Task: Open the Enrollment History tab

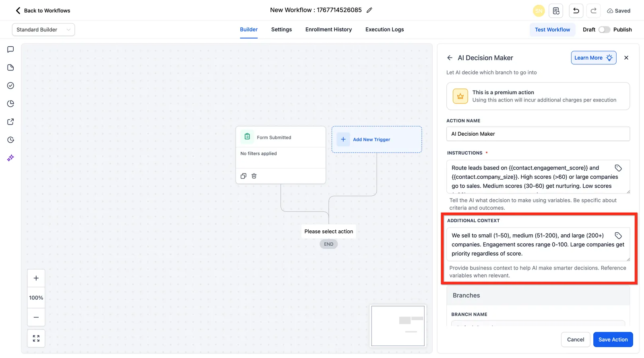Action: (328, 29)
